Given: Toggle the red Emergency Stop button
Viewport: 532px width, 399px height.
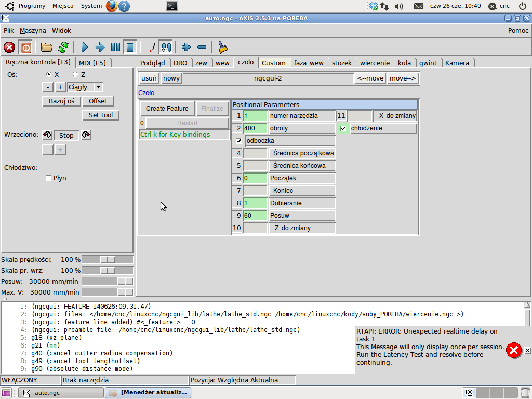Looking at the screenshot, I should click(9, 47).
